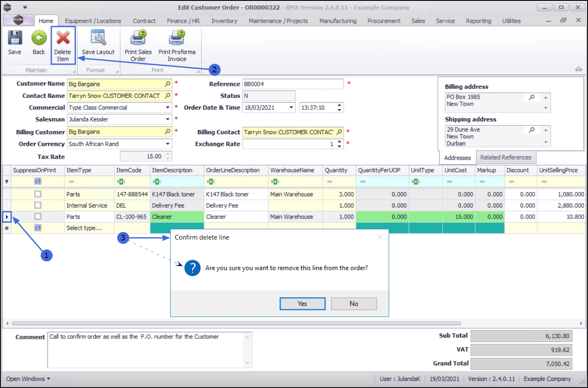Open Billing Contact lookup magnifier
This screenshot has height=388, width=588.
coord(339,132)
